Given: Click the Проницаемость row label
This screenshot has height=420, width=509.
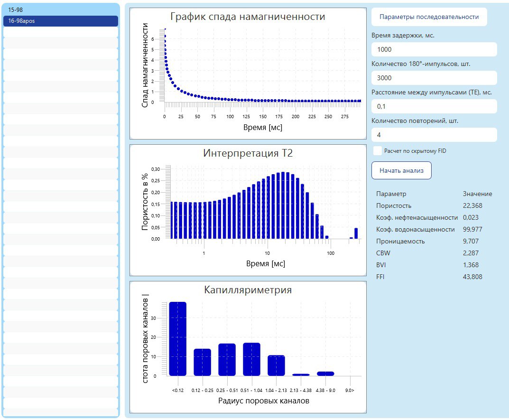Looking at the screenshot, I should (400, 242).
